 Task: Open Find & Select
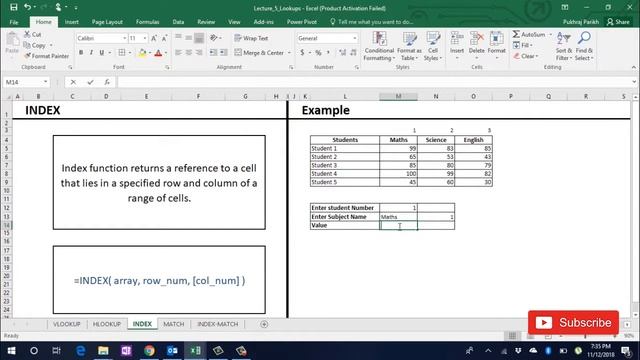[584, 46]
